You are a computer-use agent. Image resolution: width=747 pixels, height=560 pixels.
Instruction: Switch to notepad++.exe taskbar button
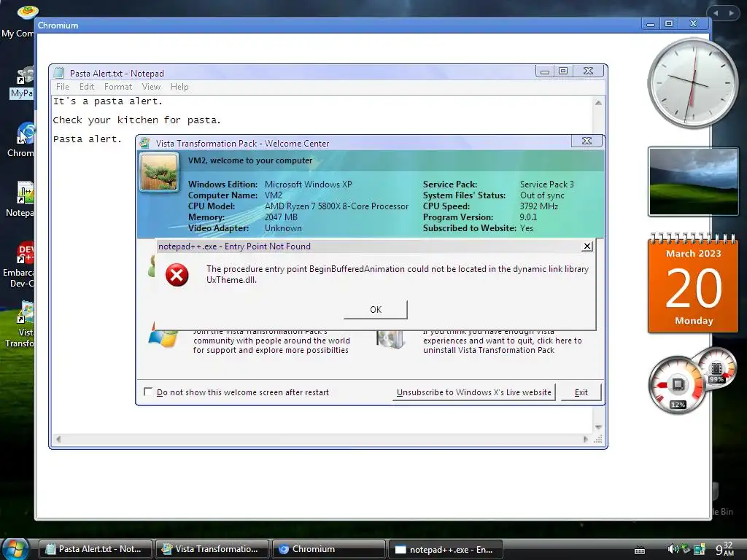(x=446, y=549)
